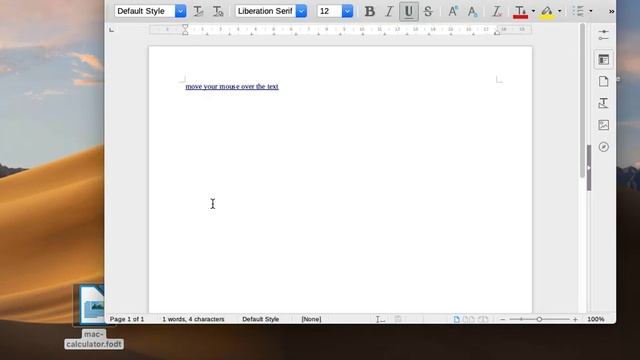The height and width of the screenshot is (360, 640).
Task: Click the document save status icon
Action: coord(398,319)
